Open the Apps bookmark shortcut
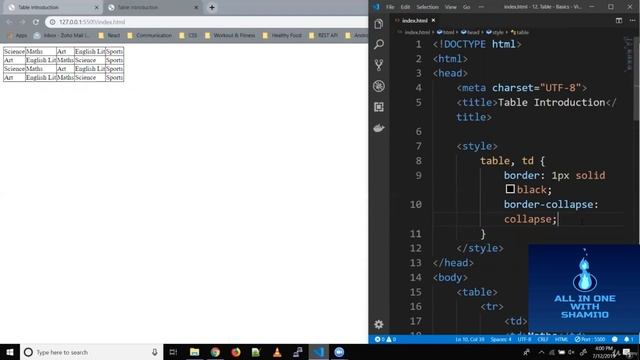Screen dimensions: 640x360 click(17, 36)
